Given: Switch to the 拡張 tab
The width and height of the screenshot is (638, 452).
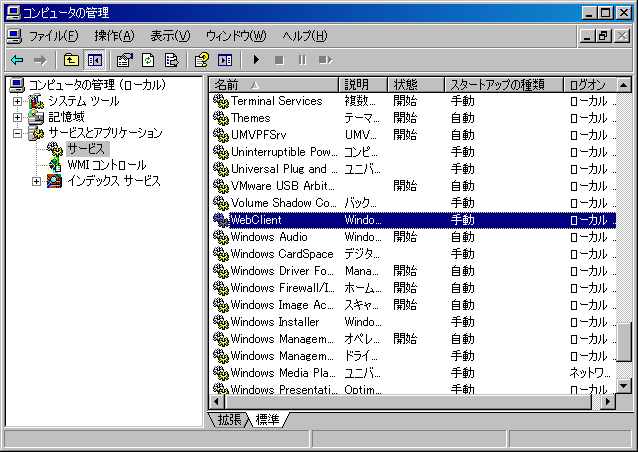Looking at the screenshot, I should 229,420.
